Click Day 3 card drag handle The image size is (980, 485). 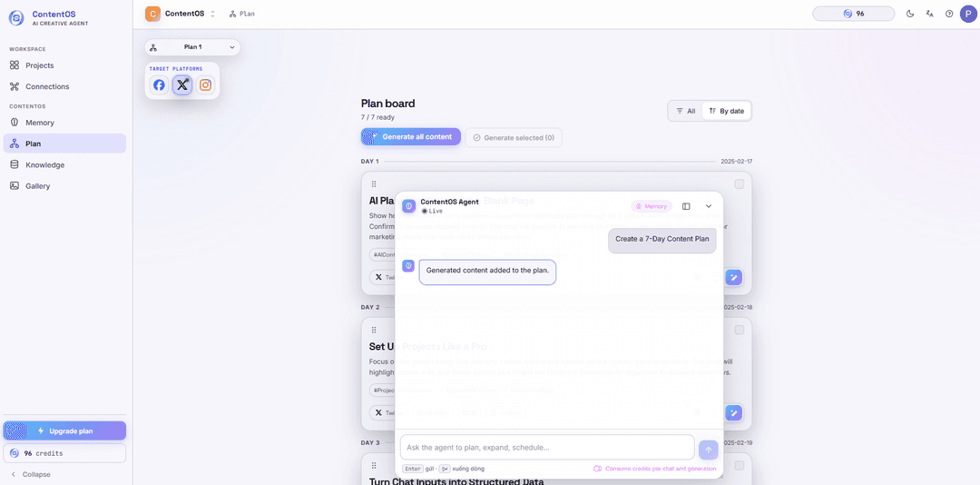pos(374,466)
